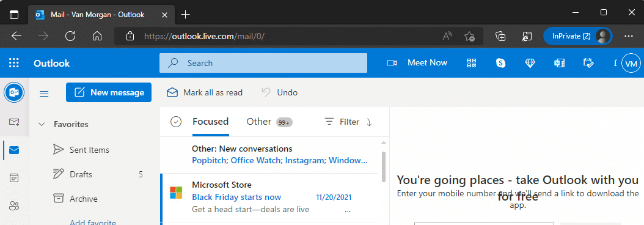Toggle the sort direction arrow next to Filter

(369, 122)
